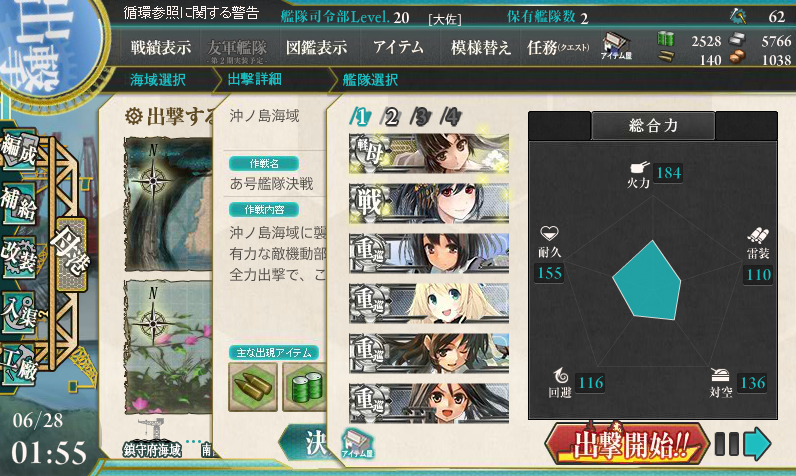Open 図鑑表示 encyclopedia menu
The width and height of the screenshot is (796, 476).
click(316, 48)
